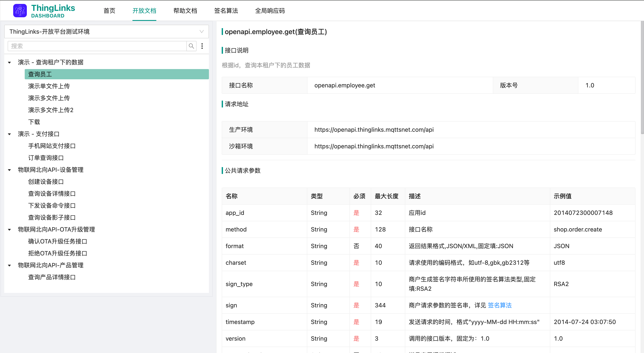This screenshot has width=644, height=353.
Task: Click the 沙箱环境 URL value
Action: click(x=374, y=146)
